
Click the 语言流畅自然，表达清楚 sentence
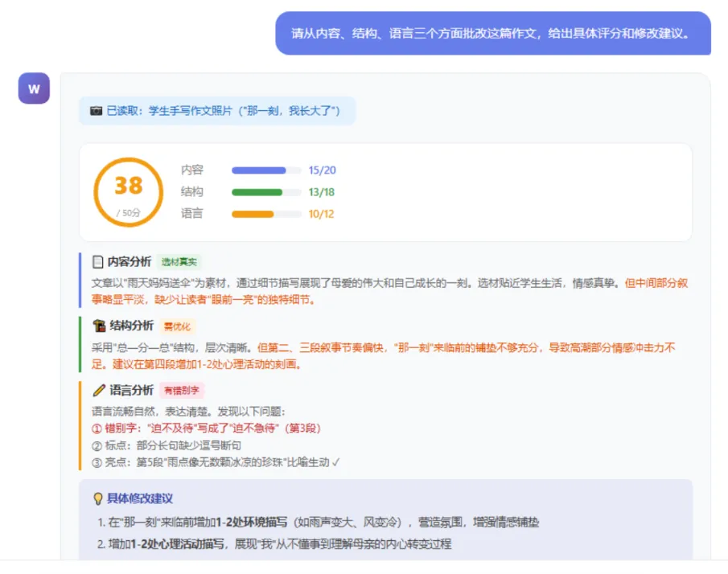(188, 411)
